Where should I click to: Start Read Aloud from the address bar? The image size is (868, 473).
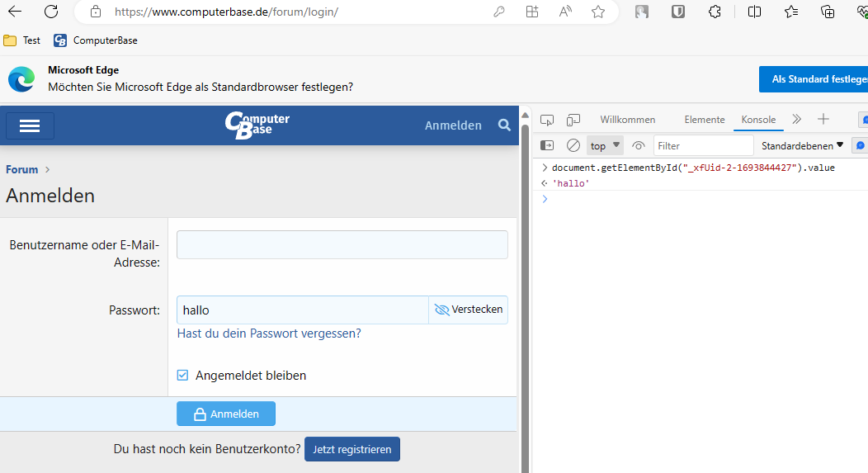coord(565,12)
